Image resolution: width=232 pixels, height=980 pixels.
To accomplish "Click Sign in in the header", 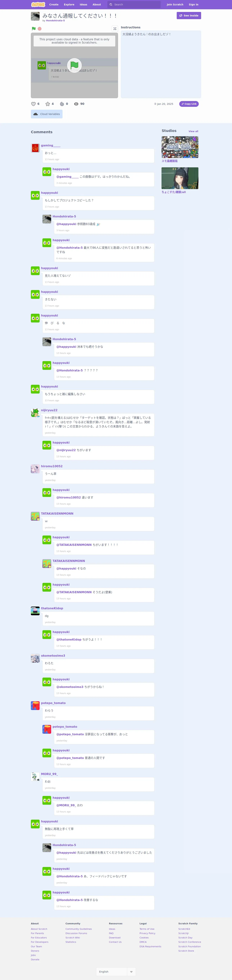I will coord(194,5).
